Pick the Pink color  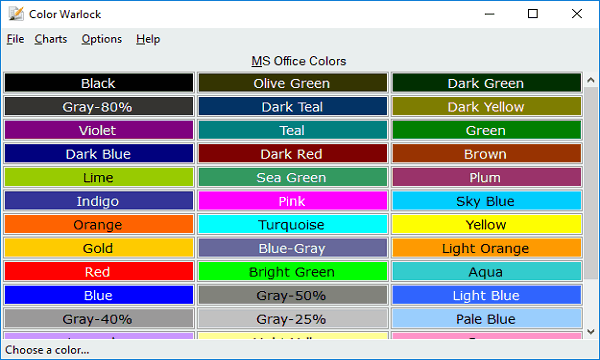click(x=293, y=201)
